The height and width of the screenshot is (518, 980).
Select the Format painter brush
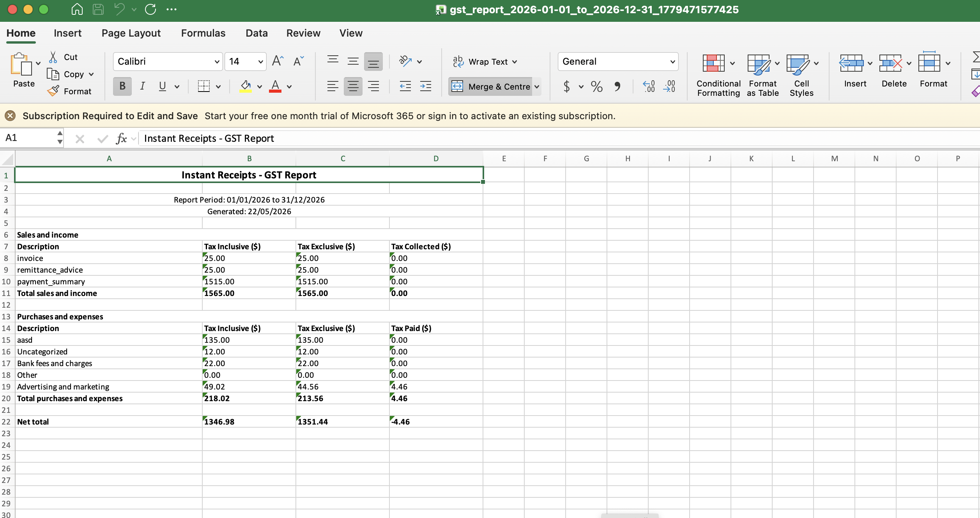[53, 91]
